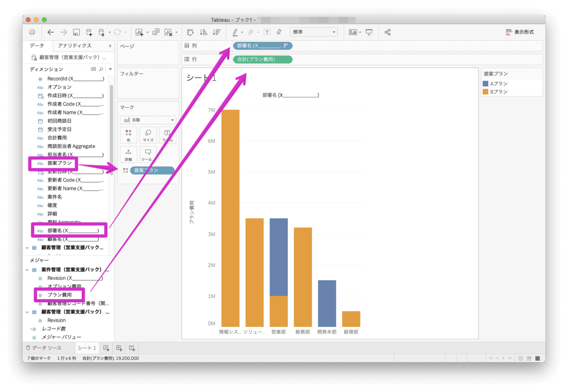Open the 標準 fit dropdown
Screen dimensions: 568x392
click(x=313, y=32)
